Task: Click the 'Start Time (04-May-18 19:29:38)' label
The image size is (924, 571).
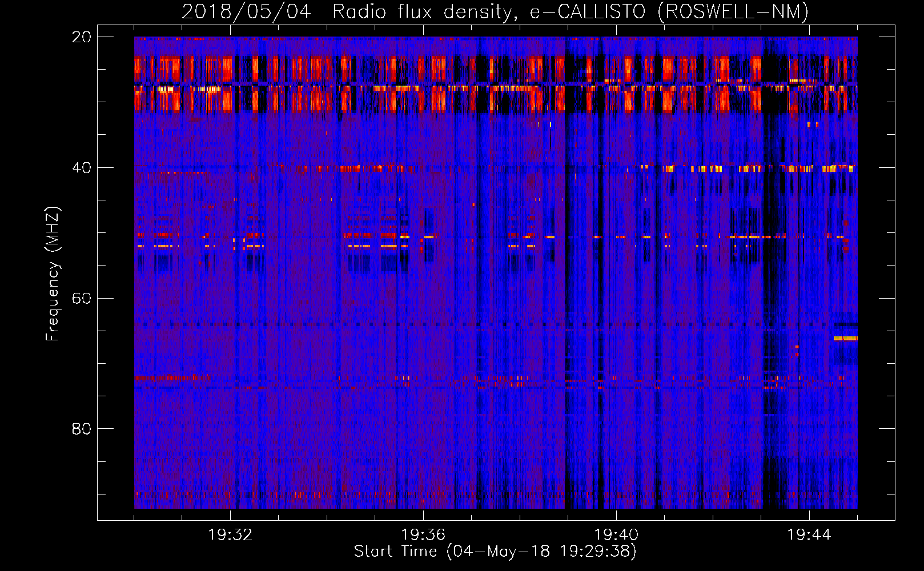Action: pyautogui.click(x=495, y=552)
